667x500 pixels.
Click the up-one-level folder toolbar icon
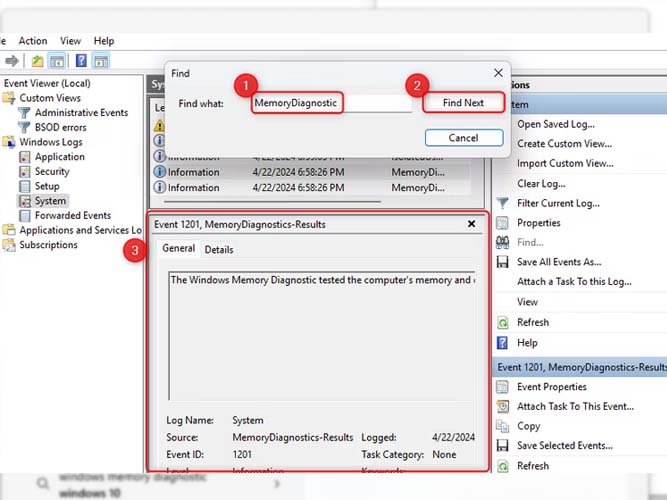point(37,61)
